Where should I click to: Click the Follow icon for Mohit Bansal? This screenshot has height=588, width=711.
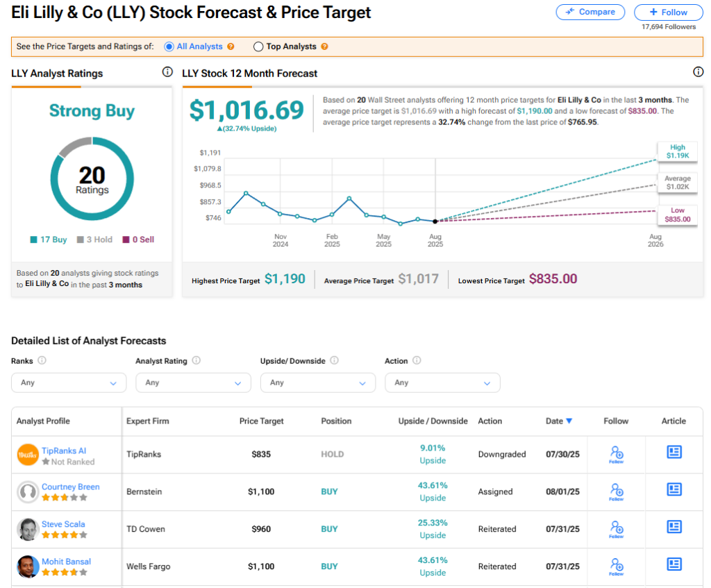point(616,566)
